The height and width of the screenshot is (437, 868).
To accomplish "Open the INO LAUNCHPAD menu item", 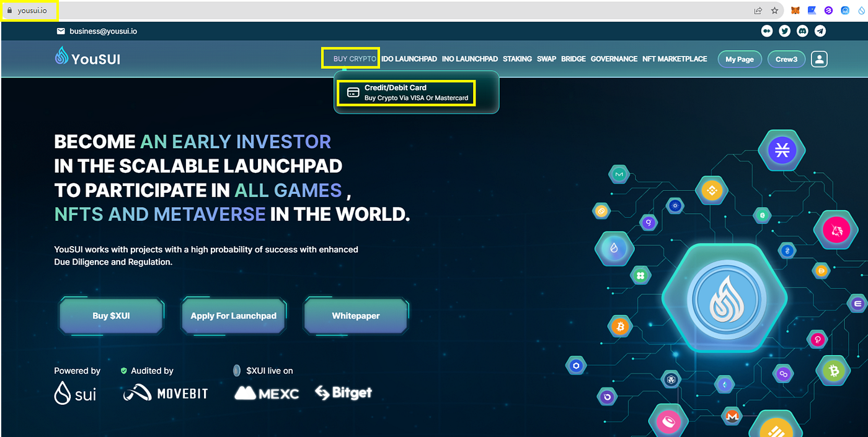I will (x=470, y=59).
